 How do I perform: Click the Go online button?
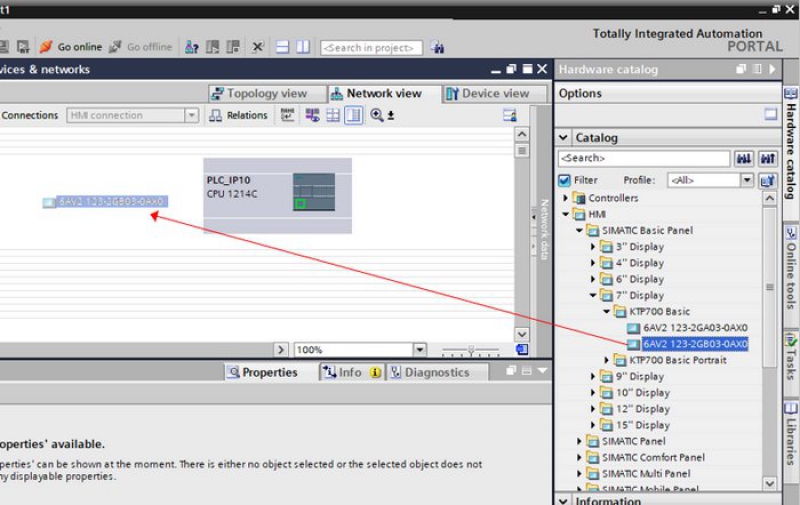pos(71,47)
